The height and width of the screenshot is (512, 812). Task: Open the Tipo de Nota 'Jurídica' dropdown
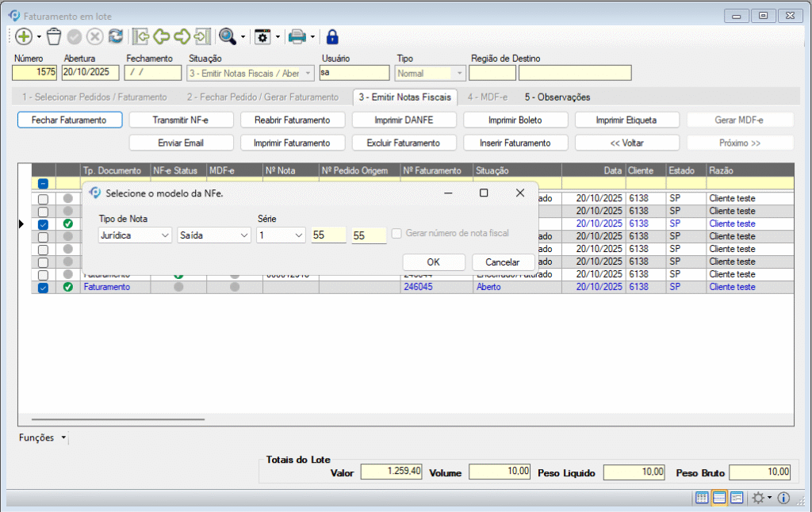point(135,235)
